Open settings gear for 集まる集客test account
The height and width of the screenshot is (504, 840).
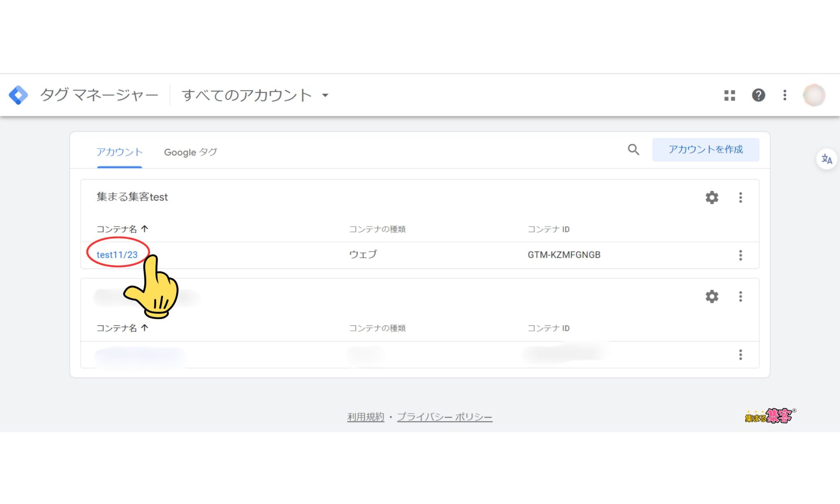coord(712,197)
